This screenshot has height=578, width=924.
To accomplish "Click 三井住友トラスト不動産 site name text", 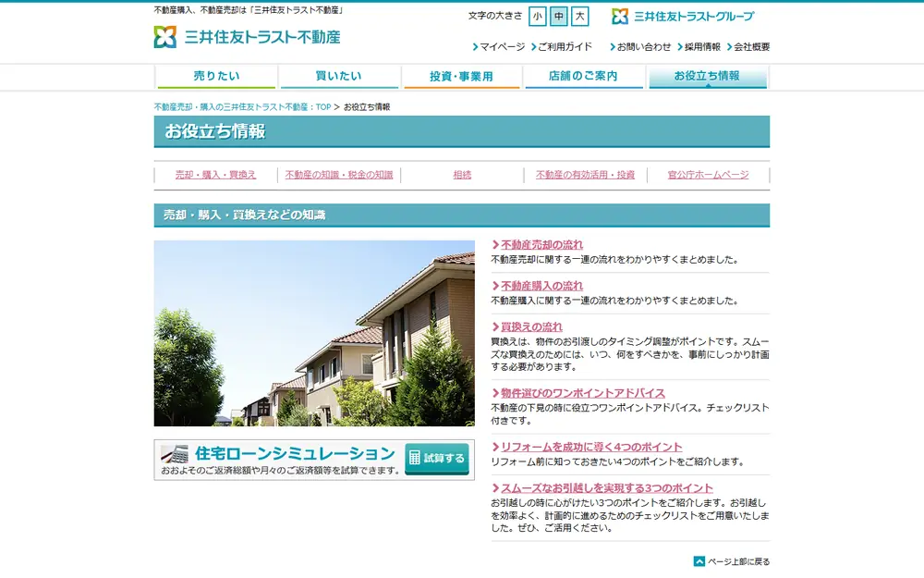I will 262,37.
